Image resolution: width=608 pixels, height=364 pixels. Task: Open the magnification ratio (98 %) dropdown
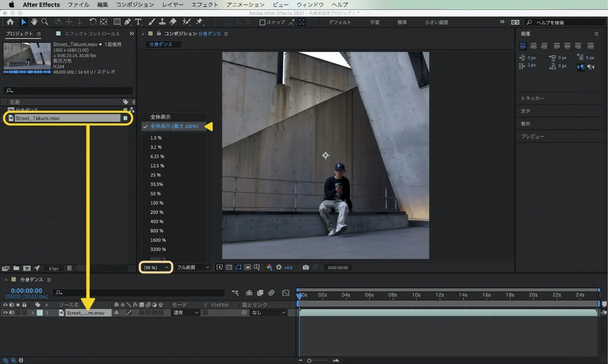[156, 267]
